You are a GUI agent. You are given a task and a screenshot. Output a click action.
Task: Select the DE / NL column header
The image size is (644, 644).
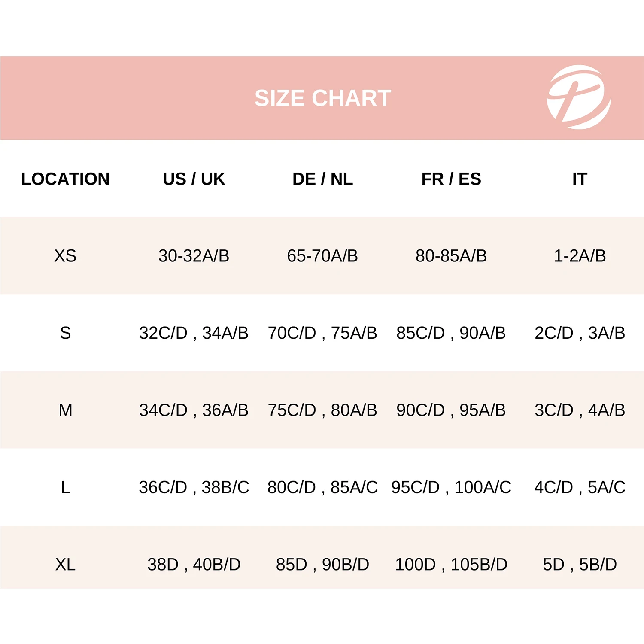point(322,179)
